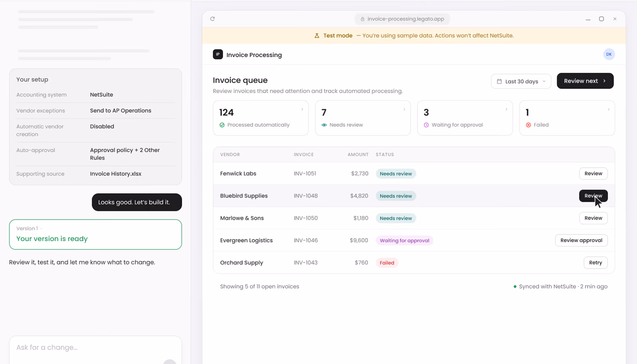Review the Fenwick Labs invoice
Screen dimensions: 637x364
coord(593,173)
